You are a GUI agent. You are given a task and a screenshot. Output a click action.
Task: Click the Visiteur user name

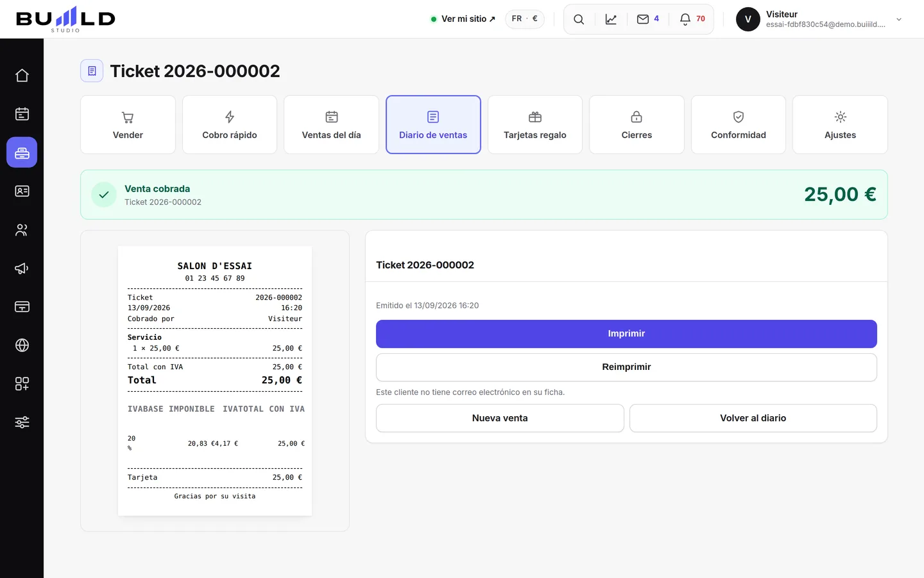tap(782, 14)
